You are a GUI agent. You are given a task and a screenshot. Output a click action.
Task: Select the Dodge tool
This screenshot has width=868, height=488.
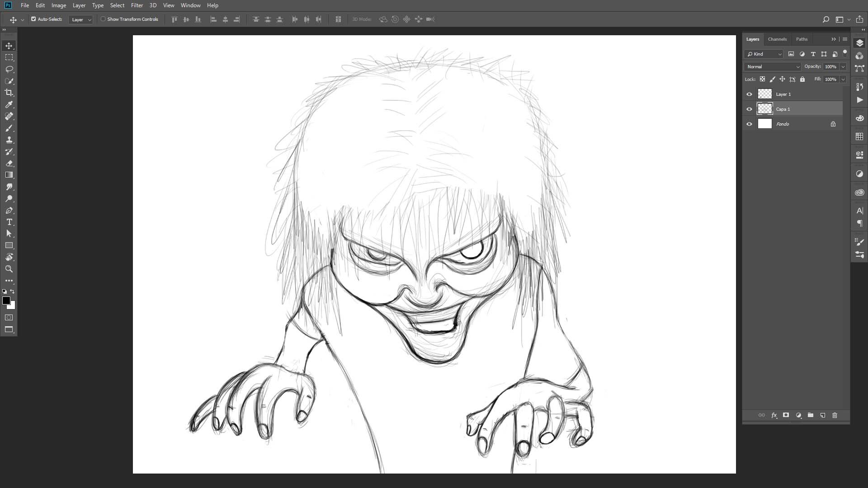pos(9,198)
